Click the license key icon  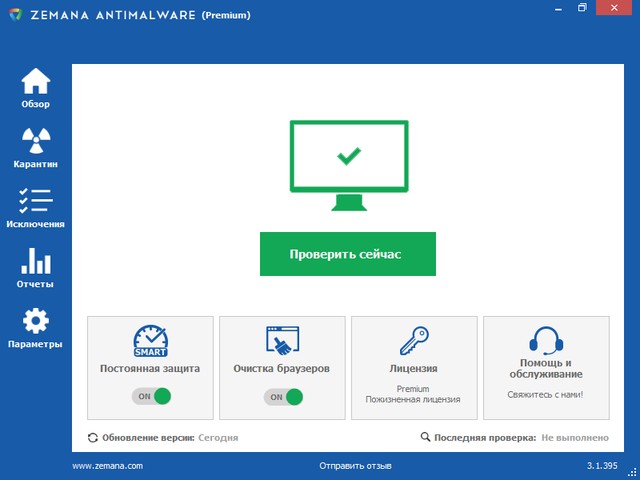[x=413, y=341]
